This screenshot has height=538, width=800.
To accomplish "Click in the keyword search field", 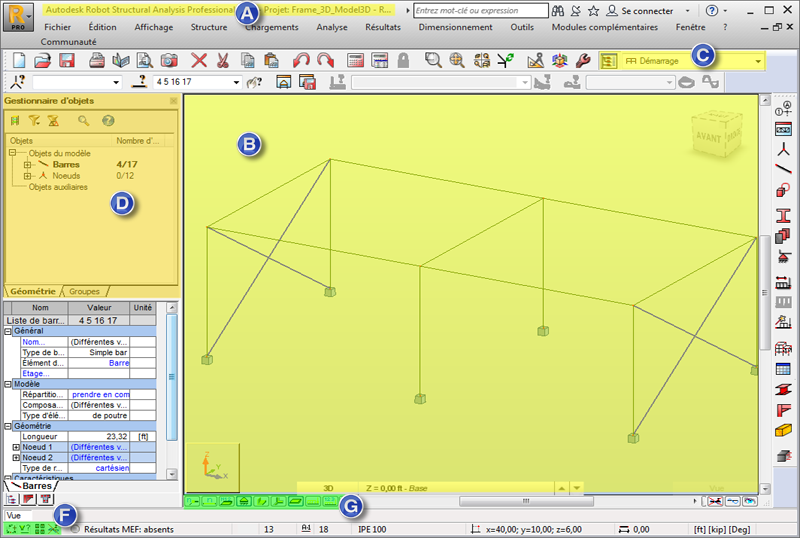I will [480, 11].
